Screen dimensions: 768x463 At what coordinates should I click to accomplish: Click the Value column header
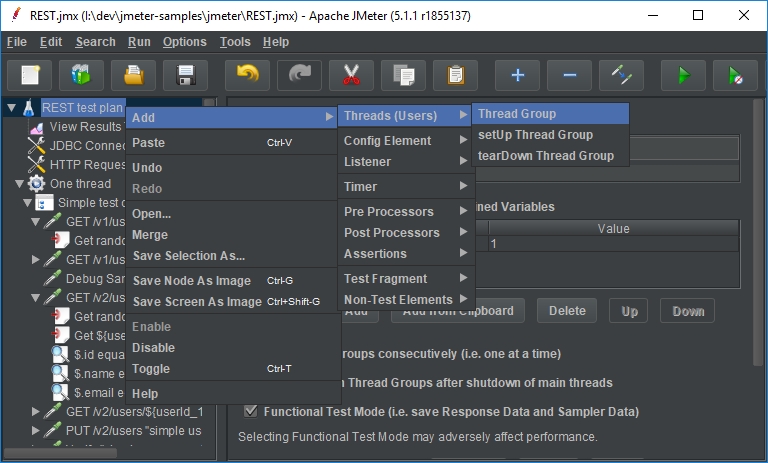613,228
